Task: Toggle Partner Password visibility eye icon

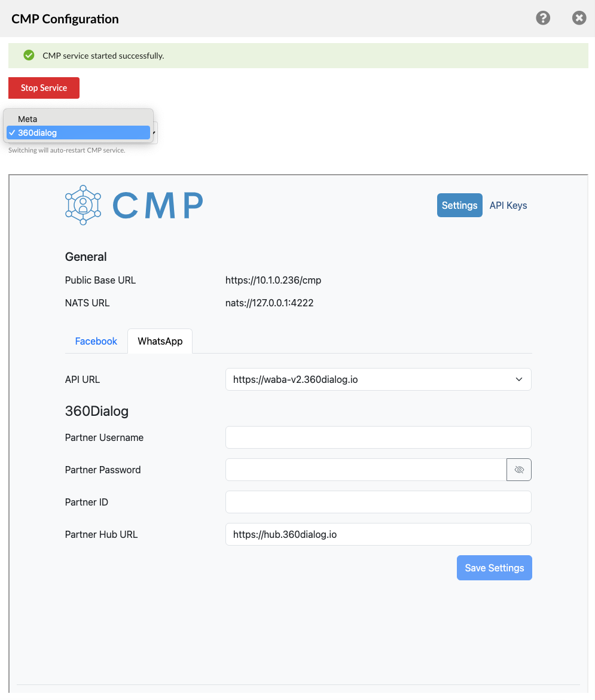Action: (518, 470)
